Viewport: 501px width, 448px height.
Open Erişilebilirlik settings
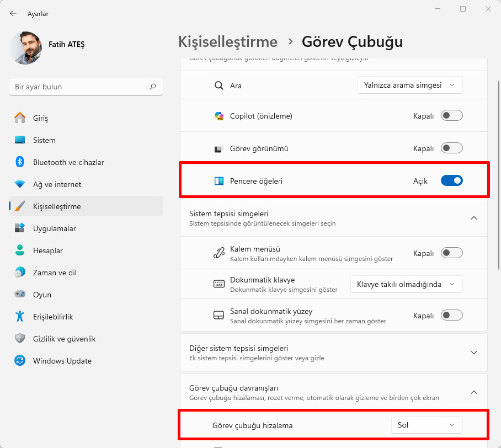[x=20, y=317]
